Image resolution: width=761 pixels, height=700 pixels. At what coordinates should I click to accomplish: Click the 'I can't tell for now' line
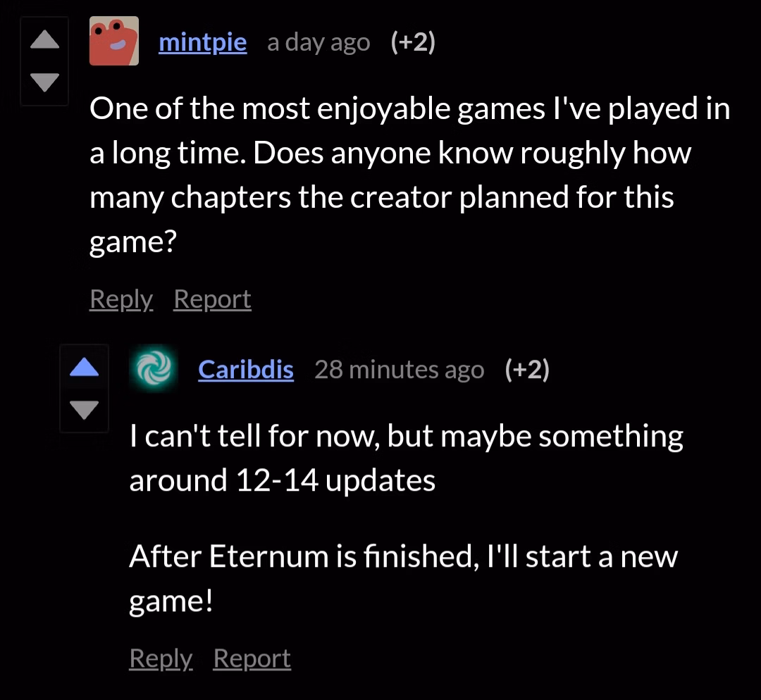coord(407,436)
